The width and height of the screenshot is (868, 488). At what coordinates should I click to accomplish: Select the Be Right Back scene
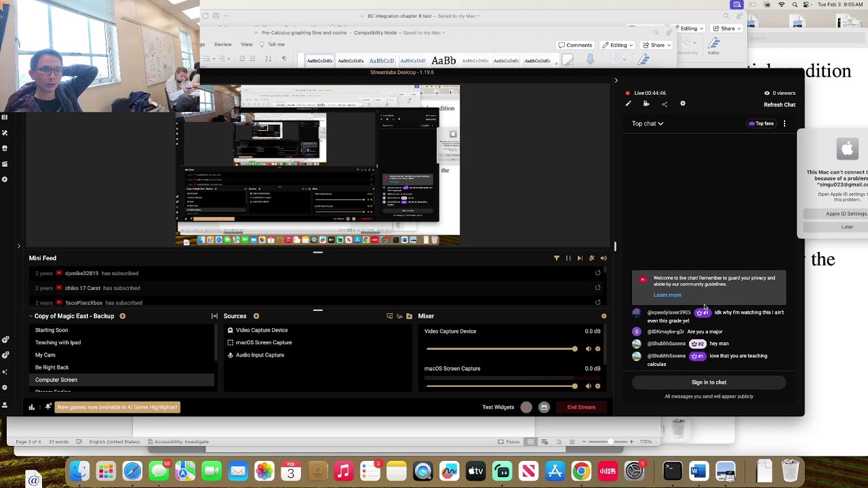pyautogui.click(x=122, y=367)
